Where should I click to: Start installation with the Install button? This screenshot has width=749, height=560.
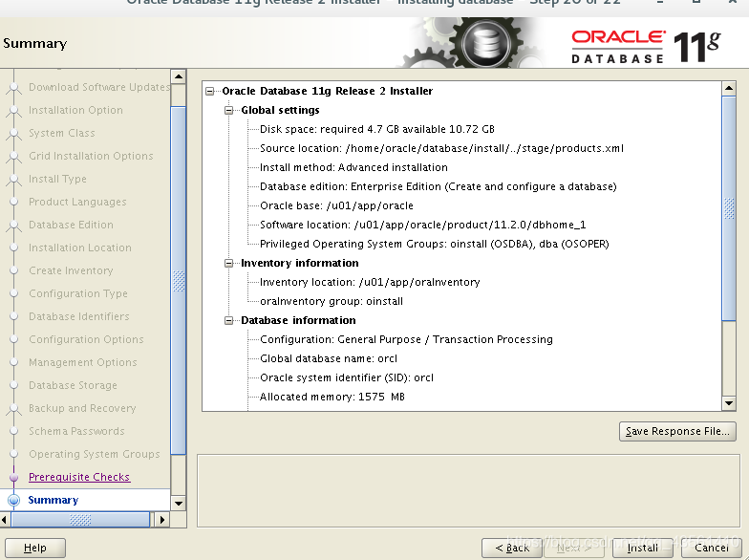click(642, 549)
